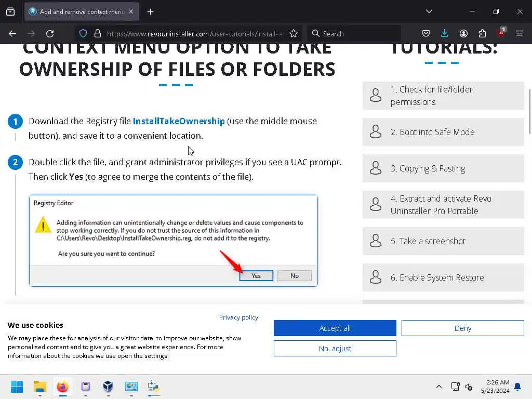The image size is (532, 399).
Task: Choose 'No, adjust' cookie settings
Action: 335,349
